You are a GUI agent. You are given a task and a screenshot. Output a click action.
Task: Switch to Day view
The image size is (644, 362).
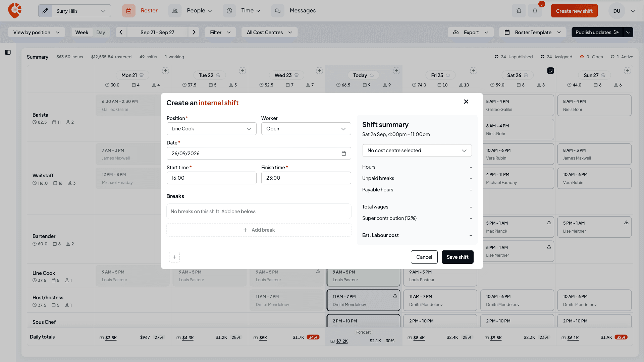101,32
